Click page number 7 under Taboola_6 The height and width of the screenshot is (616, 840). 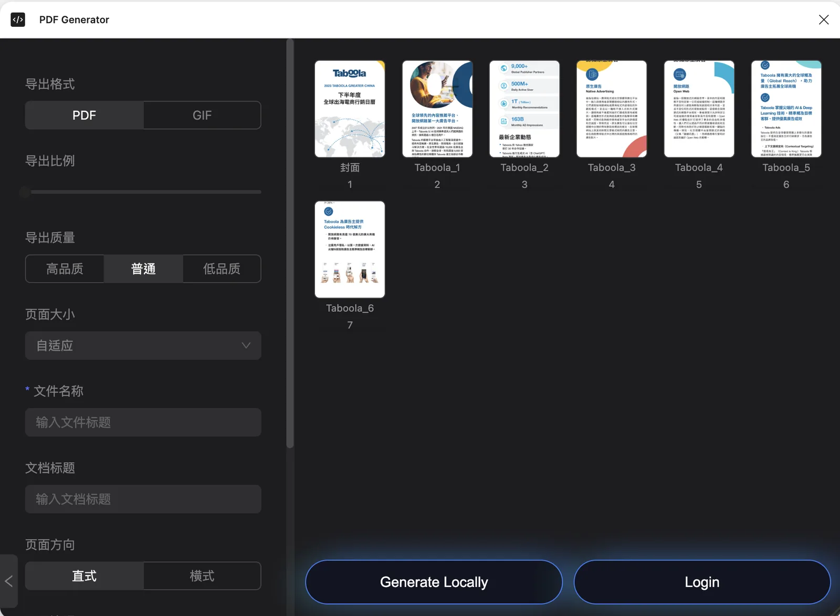350,325
